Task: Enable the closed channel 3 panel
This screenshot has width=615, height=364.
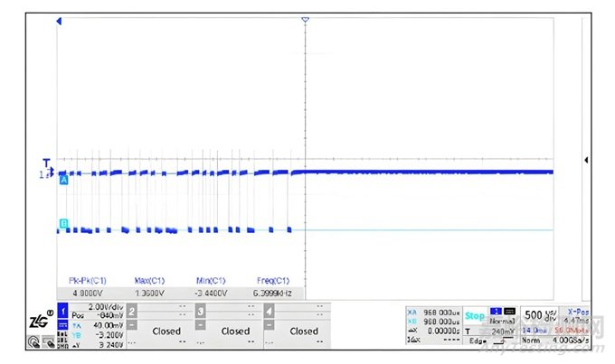Action: pyautogui.click(x=235, y=331)
